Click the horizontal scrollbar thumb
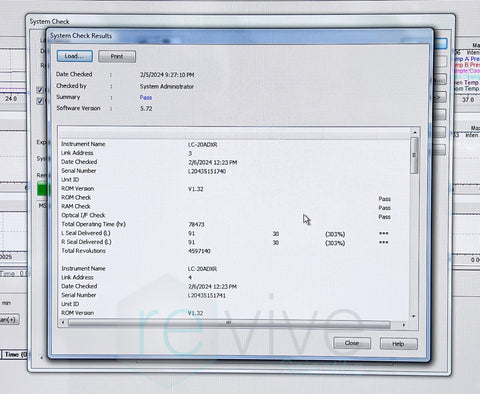Image resolution: width=480 pixels, height=394 pixels. [x=229, y=323]
